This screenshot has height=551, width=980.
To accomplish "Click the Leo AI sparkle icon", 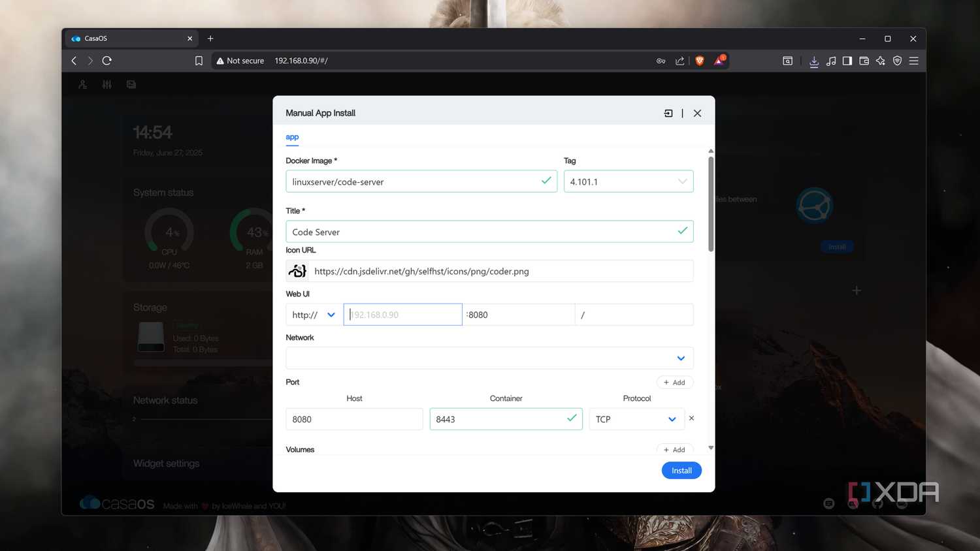I will point(881,61).
